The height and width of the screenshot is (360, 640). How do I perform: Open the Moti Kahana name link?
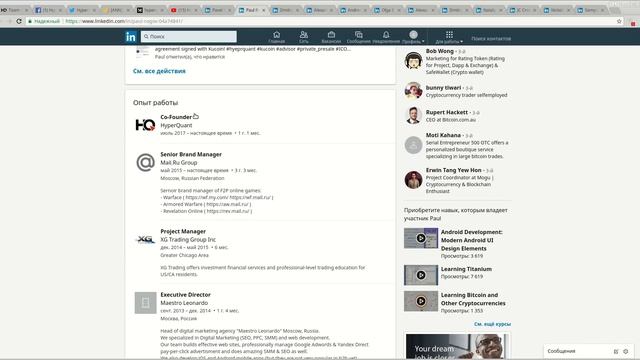443,135
